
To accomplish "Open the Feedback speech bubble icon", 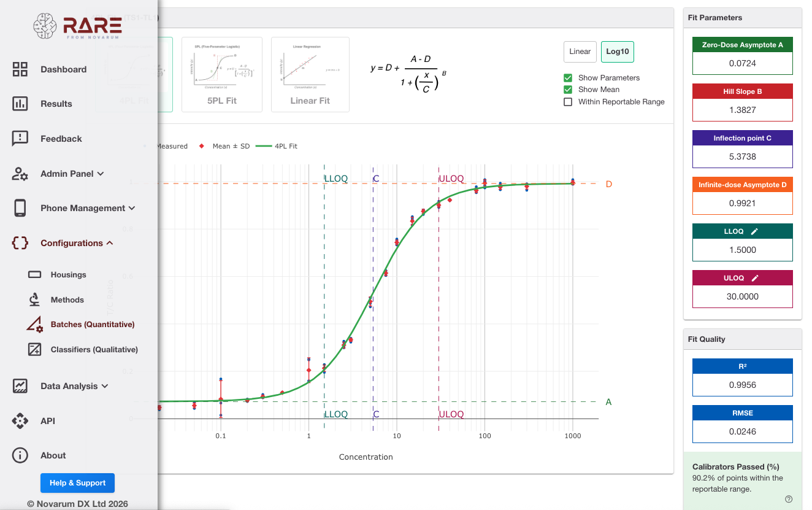I will (20, 139).
